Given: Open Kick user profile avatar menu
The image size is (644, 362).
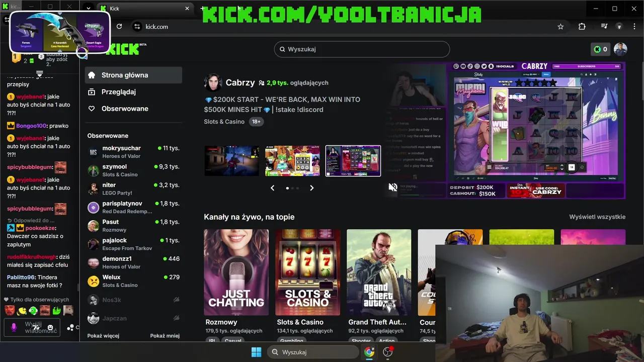Looking at the screenshot, I should pyautogui.click(x=620, y=49).
